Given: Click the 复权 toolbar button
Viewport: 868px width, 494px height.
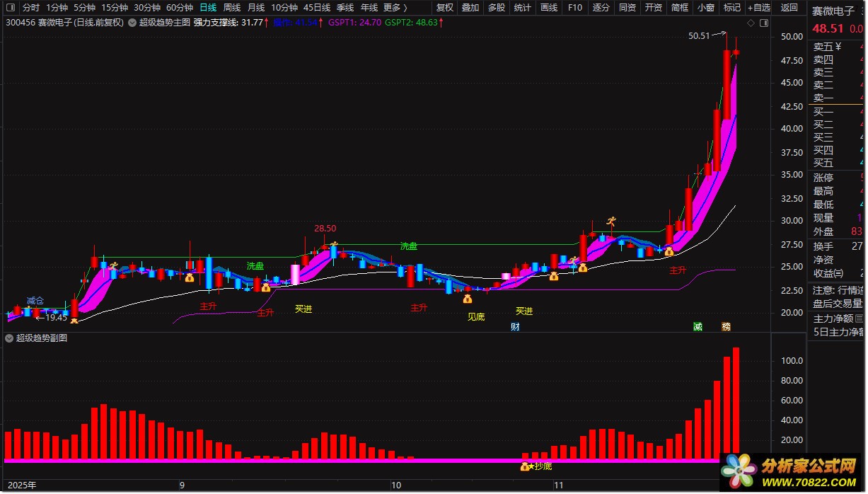Looking at the screenshot, I should (445, 8).
